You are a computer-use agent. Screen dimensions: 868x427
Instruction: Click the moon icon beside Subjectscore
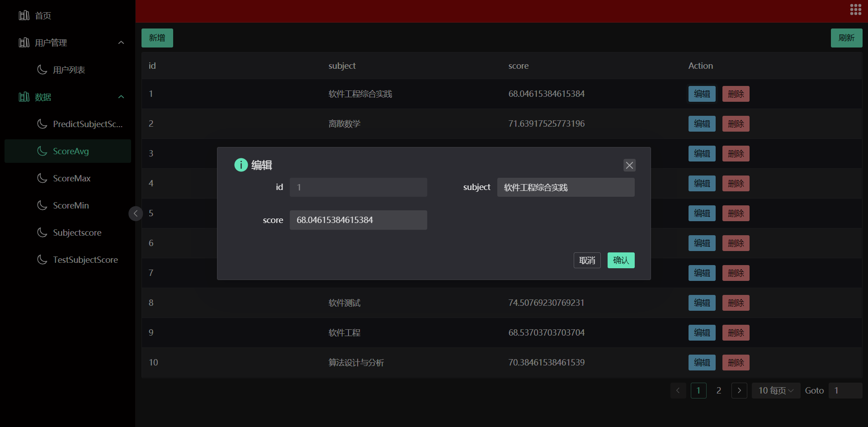tap(42, 232)
